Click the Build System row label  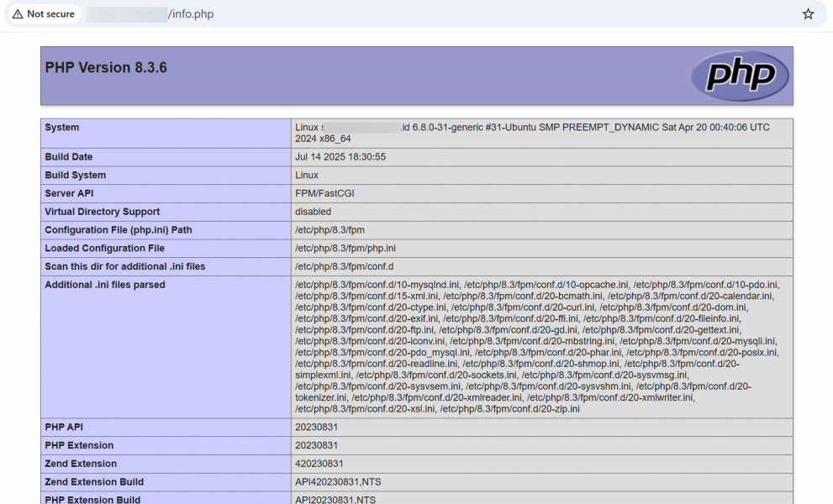click(x=76, y=176)
